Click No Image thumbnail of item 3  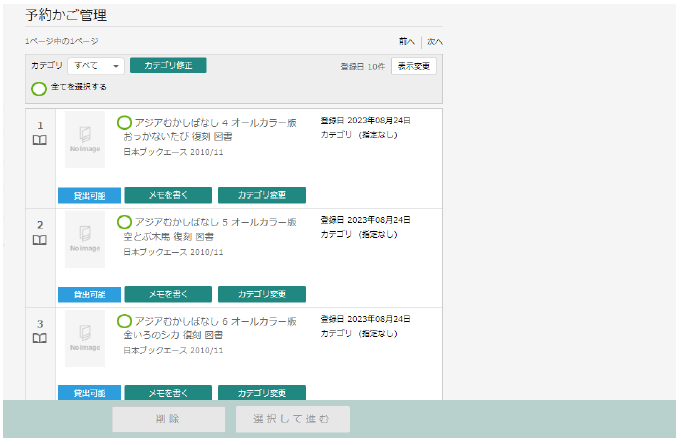click(x=85, y=338)
